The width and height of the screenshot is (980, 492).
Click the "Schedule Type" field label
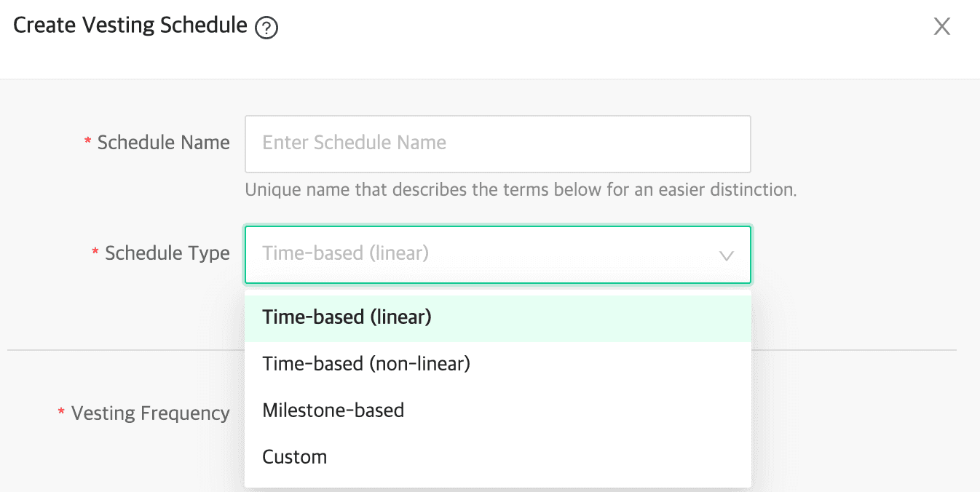(x=167, y=253)
